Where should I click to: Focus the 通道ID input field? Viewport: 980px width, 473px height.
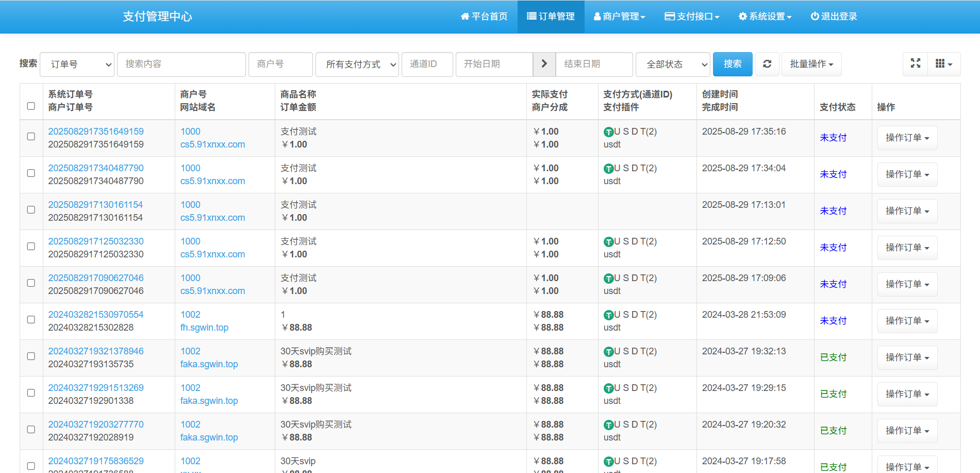pos(427,64)
